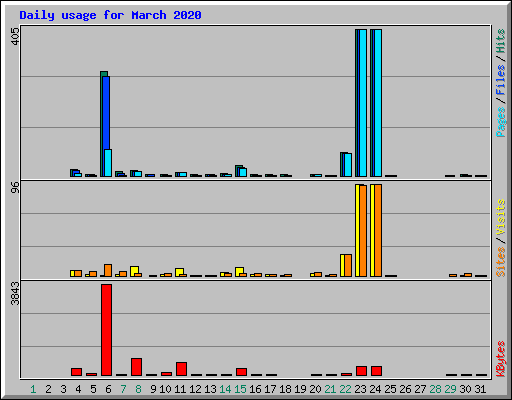Click the 'Files' legend label
Screen dimensions: 512x400
tap(500, 79)
